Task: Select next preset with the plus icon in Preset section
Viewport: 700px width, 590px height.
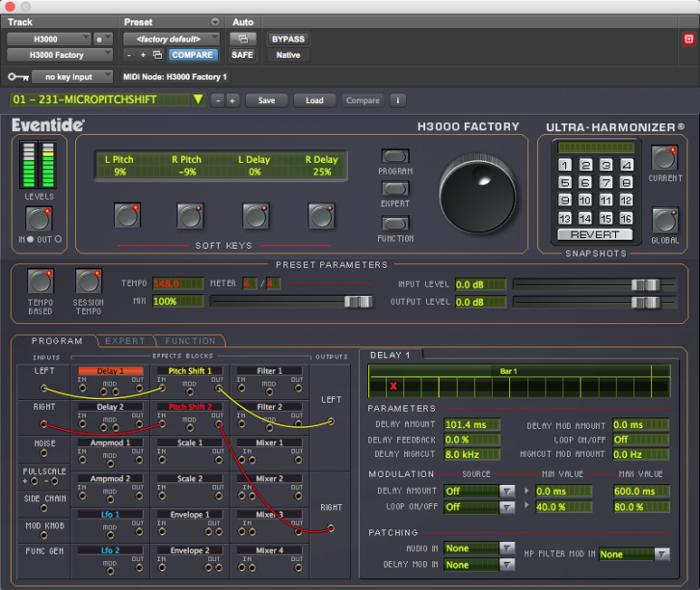Action: pyautogui.click(x=143, y=55)
